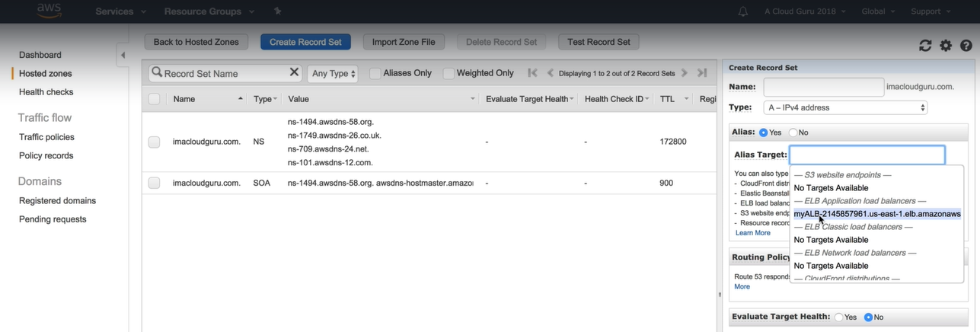Click the imacloudguru.com. NS record name
Viewport: 980px width, 332px height.
point(206,142)
